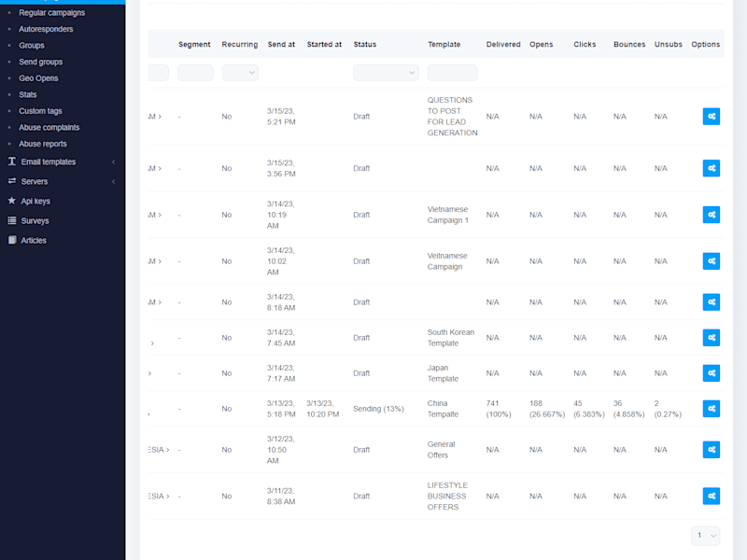Click the Template filter input field
The width and height of the screenshot is (747, 560).
(452, 73)
